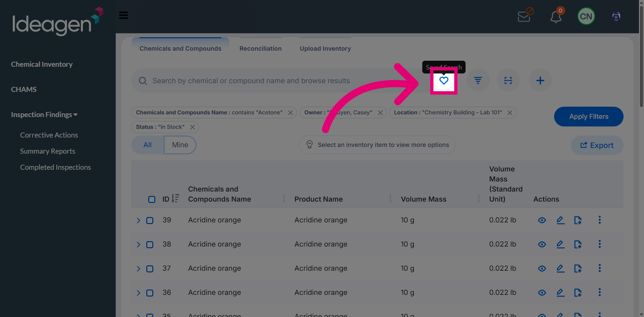
Task: Open Corrective Actions in sidebar
Action: tap(49, 135)
